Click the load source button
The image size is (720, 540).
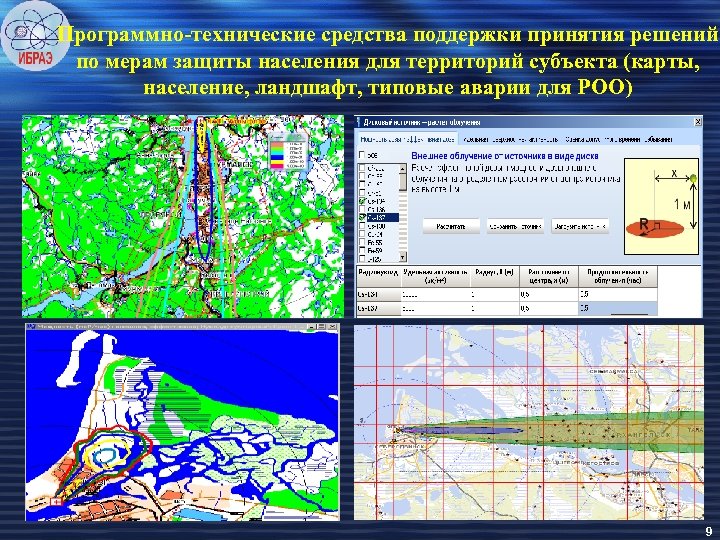(580, 226)
